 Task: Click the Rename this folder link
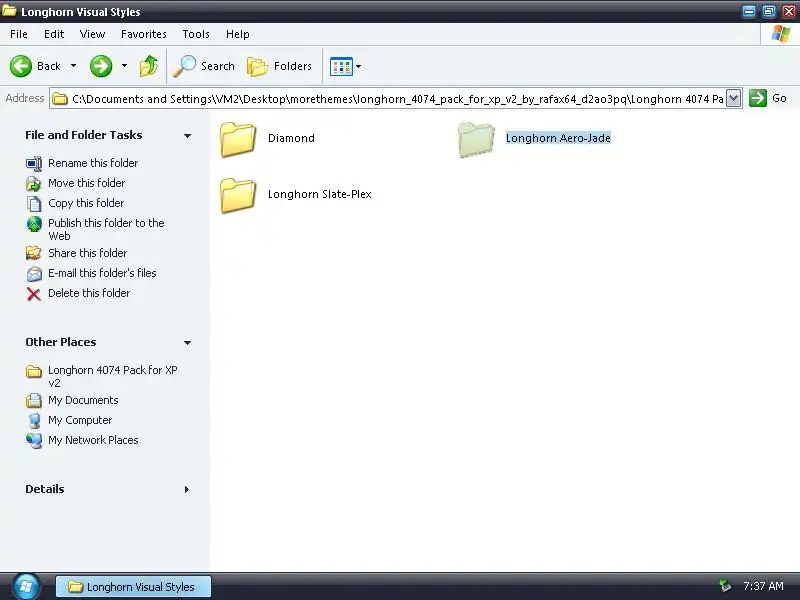93,163
